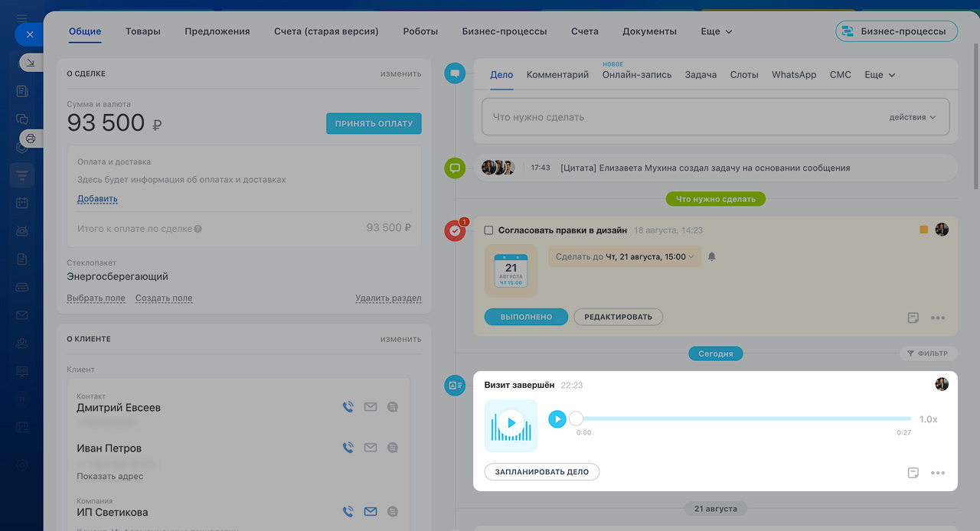Viewport: 980px width, 531px height.
Task: Select the WhatsApp tab in timeline
Action: click(794, 74)
